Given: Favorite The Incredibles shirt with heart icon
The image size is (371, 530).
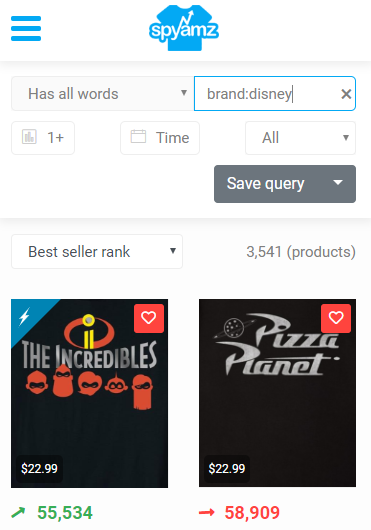Looking at the screenshot, I should coord(149,318).
